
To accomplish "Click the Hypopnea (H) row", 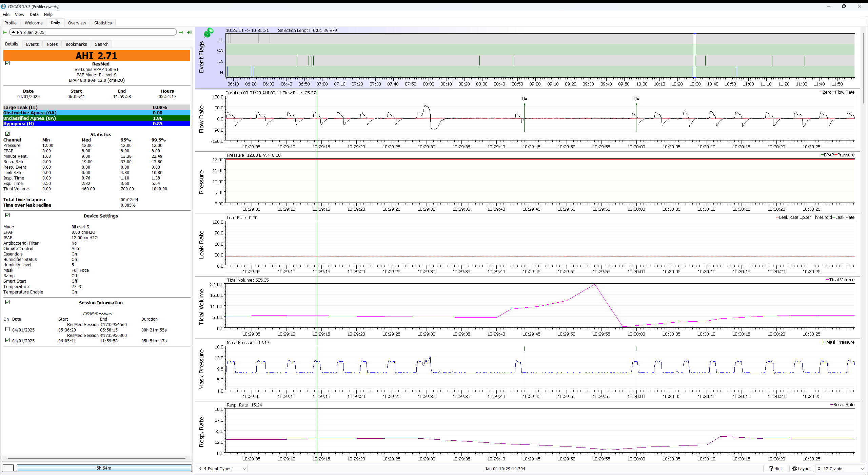I will coord(97,123).
